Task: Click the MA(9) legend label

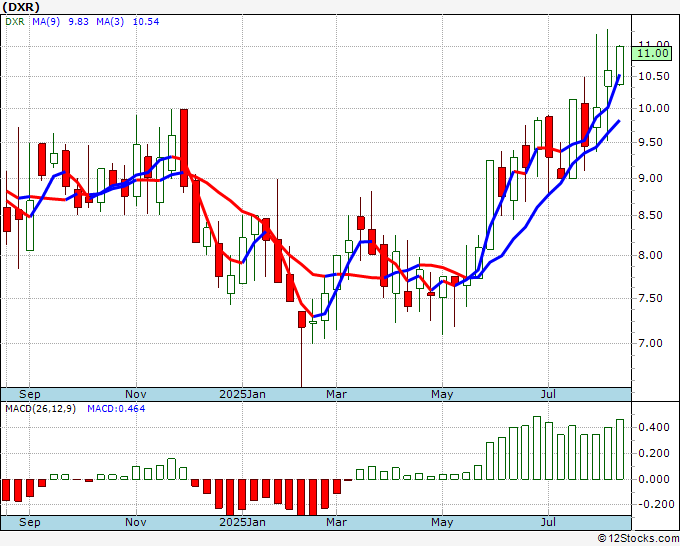Action: click(46, 21)
